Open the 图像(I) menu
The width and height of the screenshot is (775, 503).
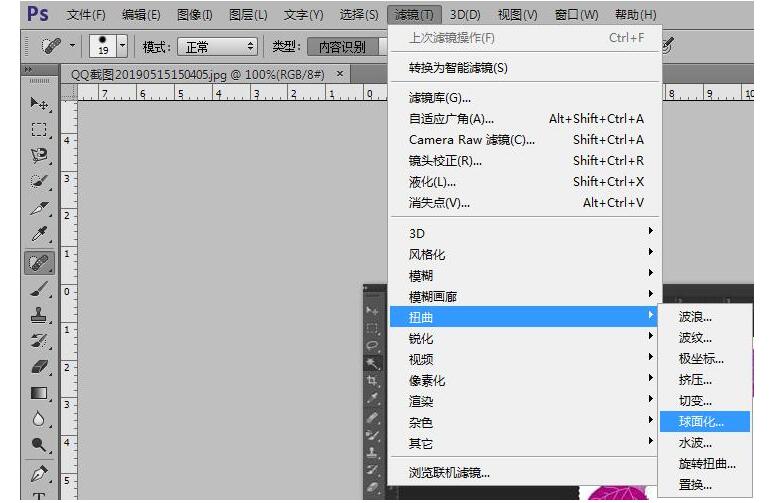coord(195,15)
